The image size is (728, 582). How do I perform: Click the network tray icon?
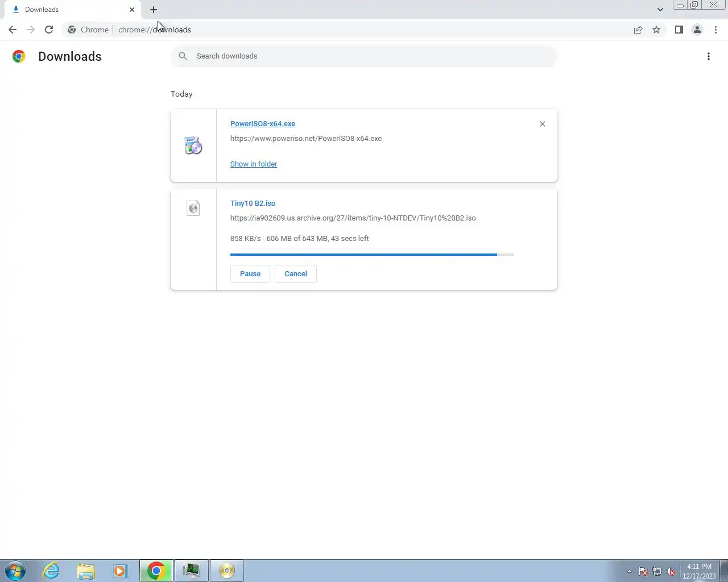(657, 571)
